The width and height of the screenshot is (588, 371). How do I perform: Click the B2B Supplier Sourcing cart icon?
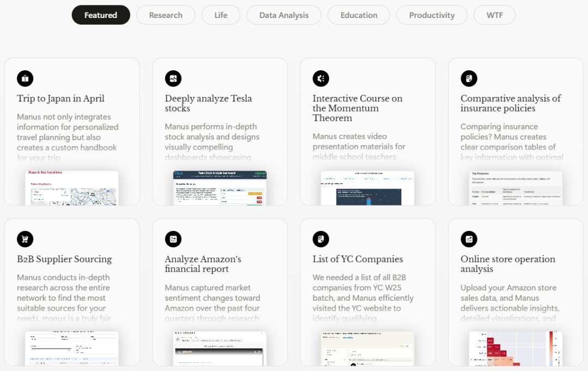point(25,239)
